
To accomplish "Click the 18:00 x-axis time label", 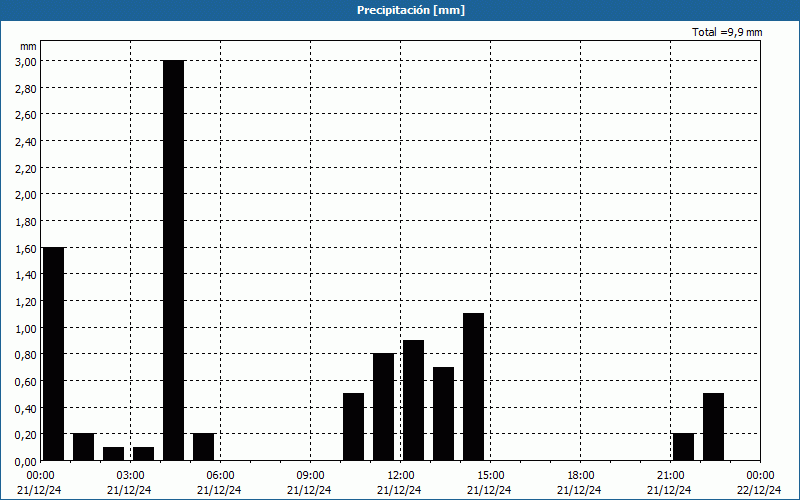I will 581,476.
